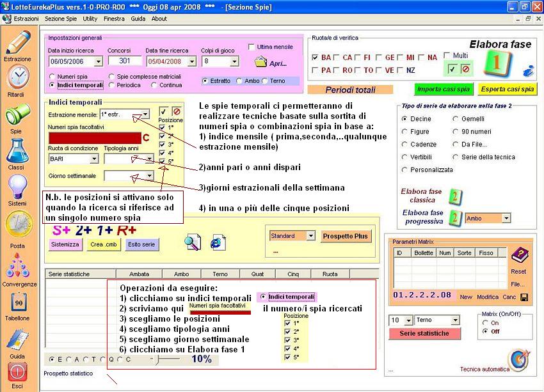Clear spy numbers with red C

tap(146, 138)
